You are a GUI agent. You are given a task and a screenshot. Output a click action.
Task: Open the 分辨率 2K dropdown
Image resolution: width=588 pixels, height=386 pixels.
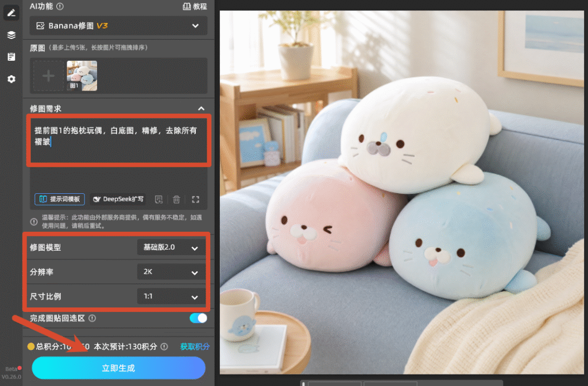(x=171, y=272)
